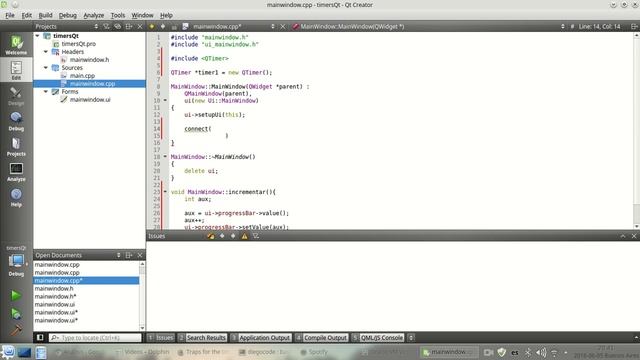Click the locator search field

point(95,338)
